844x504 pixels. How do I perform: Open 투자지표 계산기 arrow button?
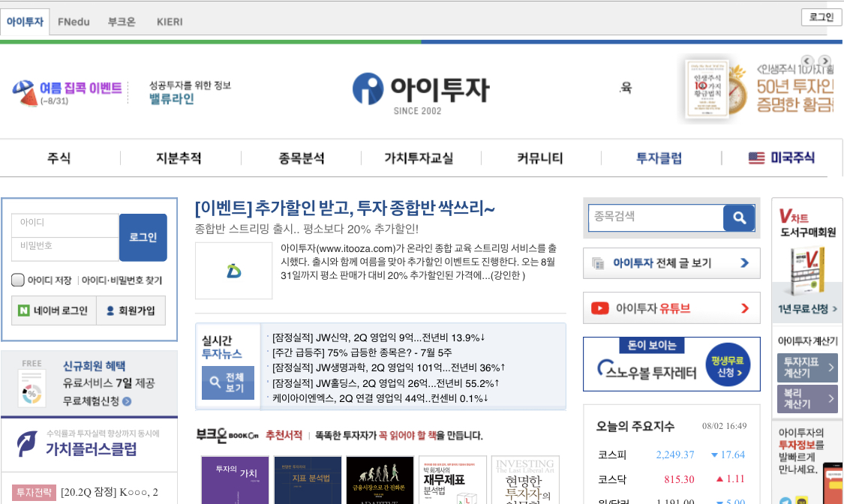[807, 368]
